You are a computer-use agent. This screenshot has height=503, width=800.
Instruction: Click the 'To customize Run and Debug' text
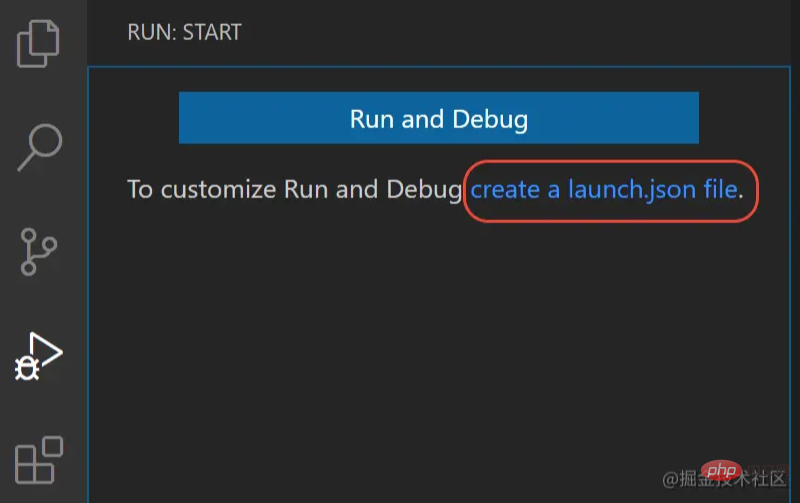(294, 189)
